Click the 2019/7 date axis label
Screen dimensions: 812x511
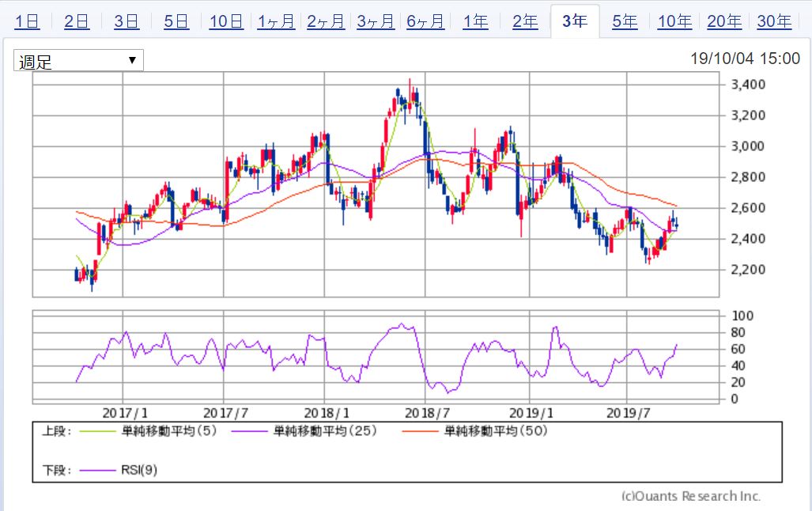pos(629,413)
